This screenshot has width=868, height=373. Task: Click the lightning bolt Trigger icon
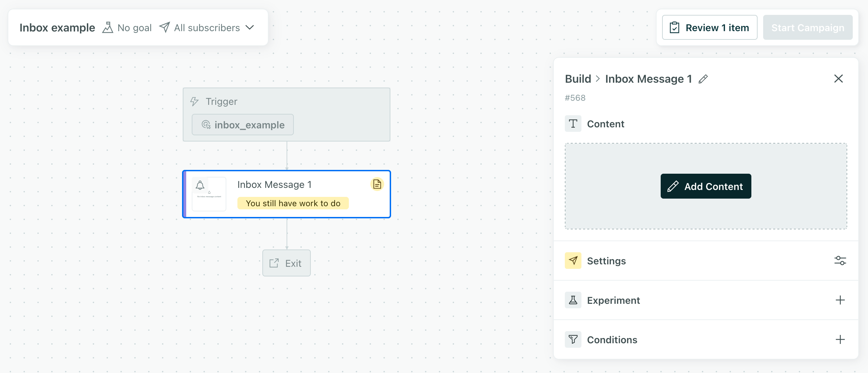coord(194,101)
